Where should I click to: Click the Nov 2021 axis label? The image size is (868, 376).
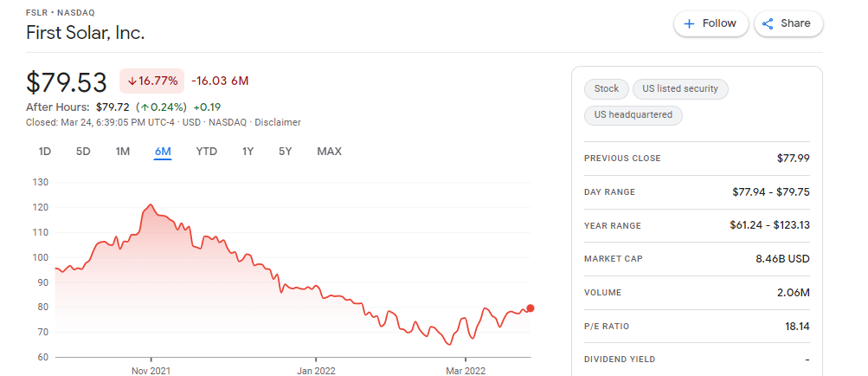[x=151, y=371]
